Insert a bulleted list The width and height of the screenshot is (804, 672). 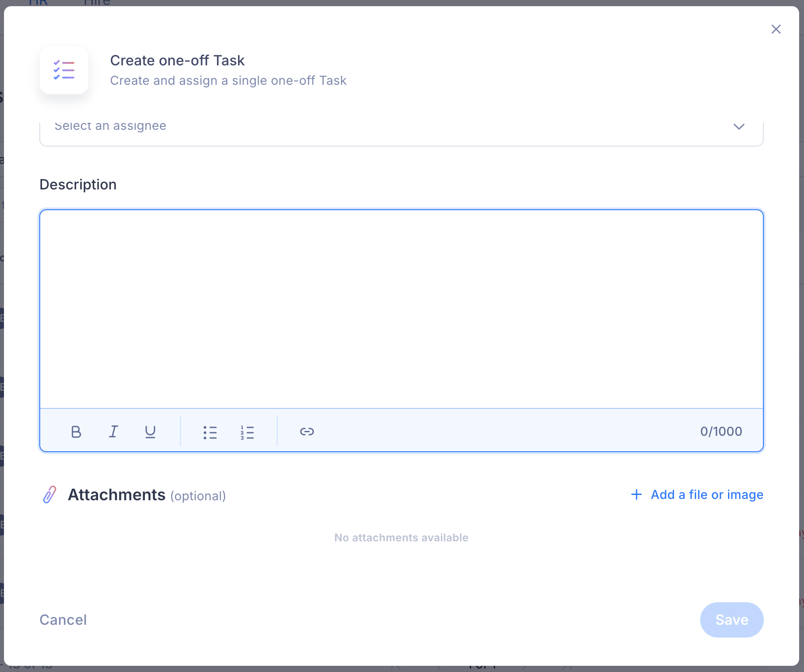coord(210,432)
